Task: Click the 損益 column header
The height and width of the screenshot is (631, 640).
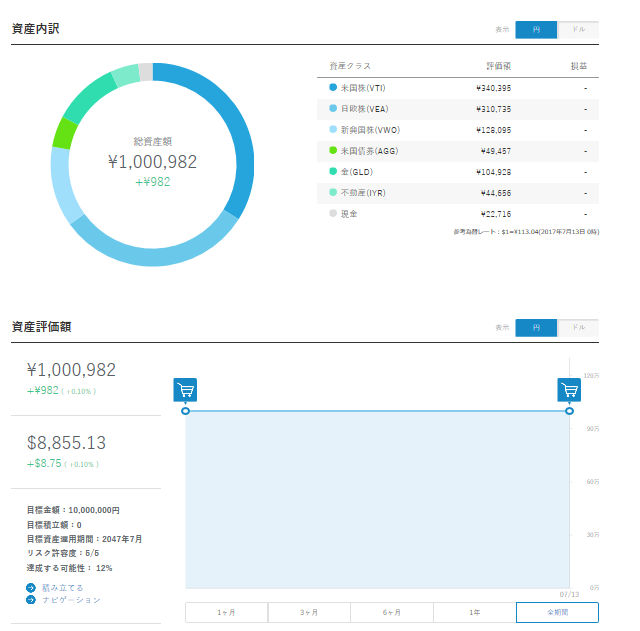Action: click(x=579, y=66)
